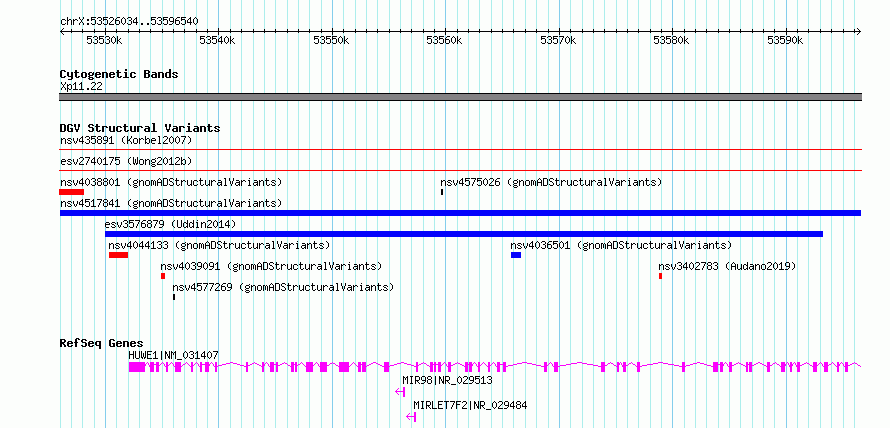Select the Xp11.22 band label
Viewport: 890px width, 428px height.
81,86
